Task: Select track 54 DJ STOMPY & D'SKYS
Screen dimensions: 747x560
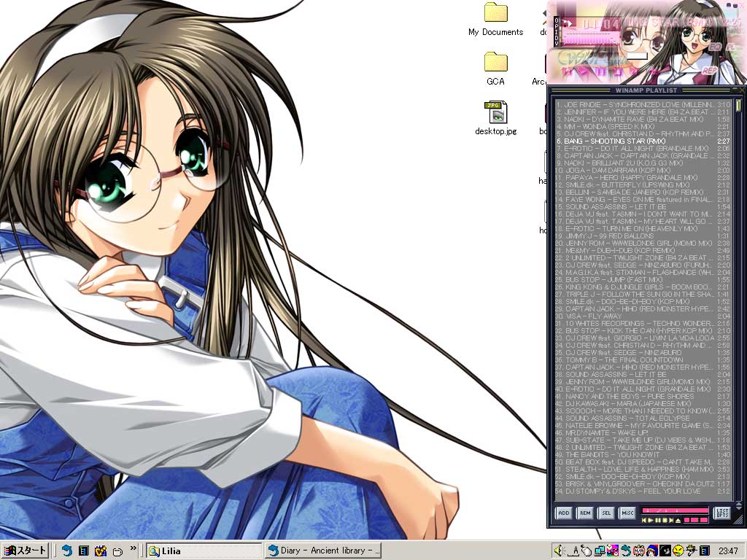Action: pos(643,491)
